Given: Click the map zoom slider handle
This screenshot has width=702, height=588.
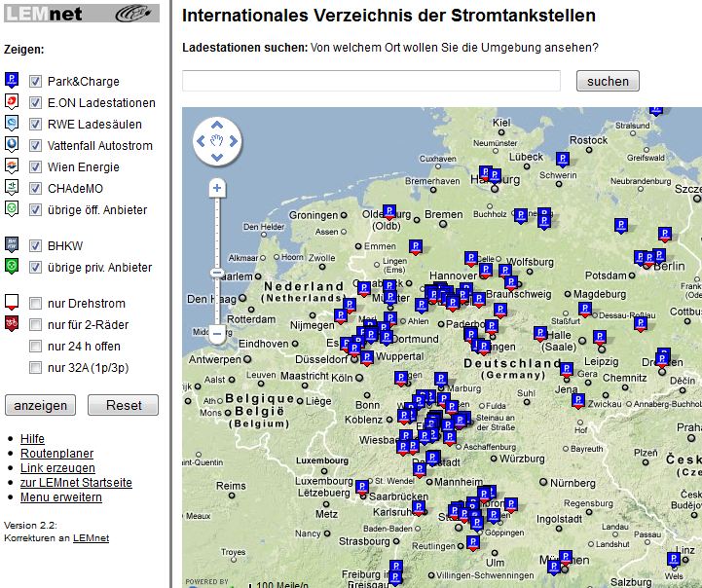Looking at the screenshot, I should coord(217,273).
